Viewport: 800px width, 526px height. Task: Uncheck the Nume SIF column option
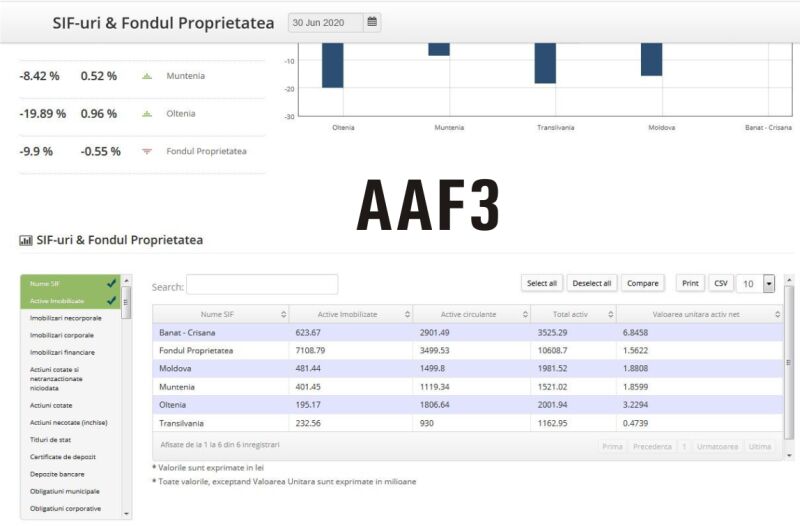pyautogui.click(x=70, y=284)
